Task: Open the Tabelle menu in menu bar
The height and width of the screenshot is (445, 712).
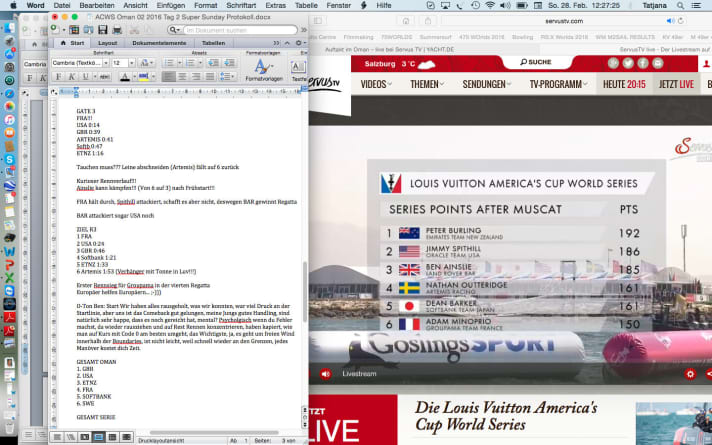Action: coord(306,5)
